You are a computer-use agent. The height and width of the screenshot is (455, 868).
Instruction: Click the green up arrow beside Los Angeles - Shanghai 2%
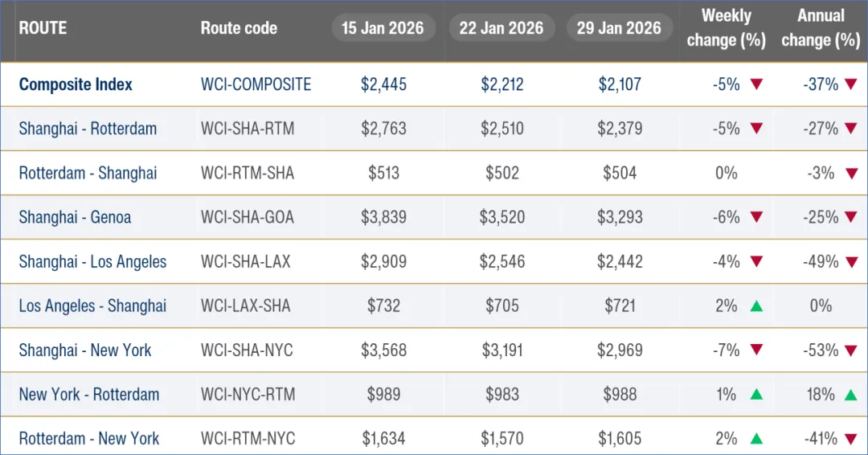(755, 305)
